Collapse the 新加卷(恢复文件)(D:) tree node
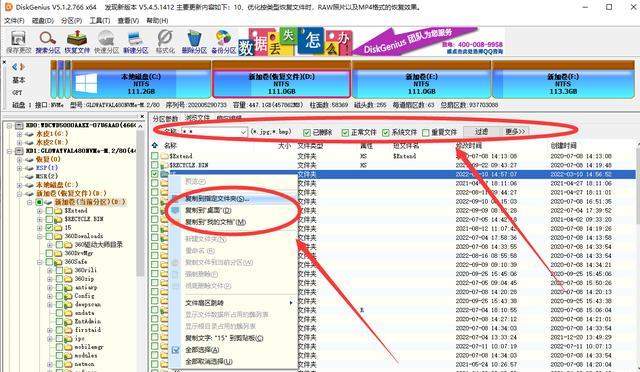 coord(19,194)
